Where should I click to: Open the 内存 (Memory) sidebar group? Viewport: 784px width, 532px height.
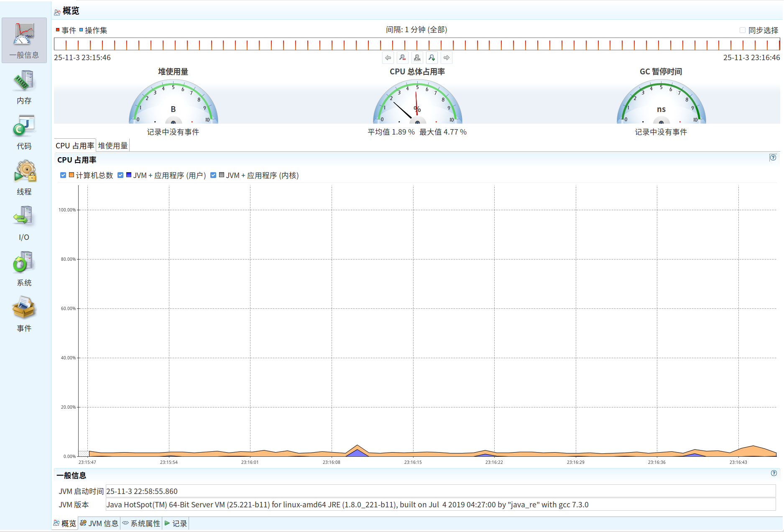24,87
